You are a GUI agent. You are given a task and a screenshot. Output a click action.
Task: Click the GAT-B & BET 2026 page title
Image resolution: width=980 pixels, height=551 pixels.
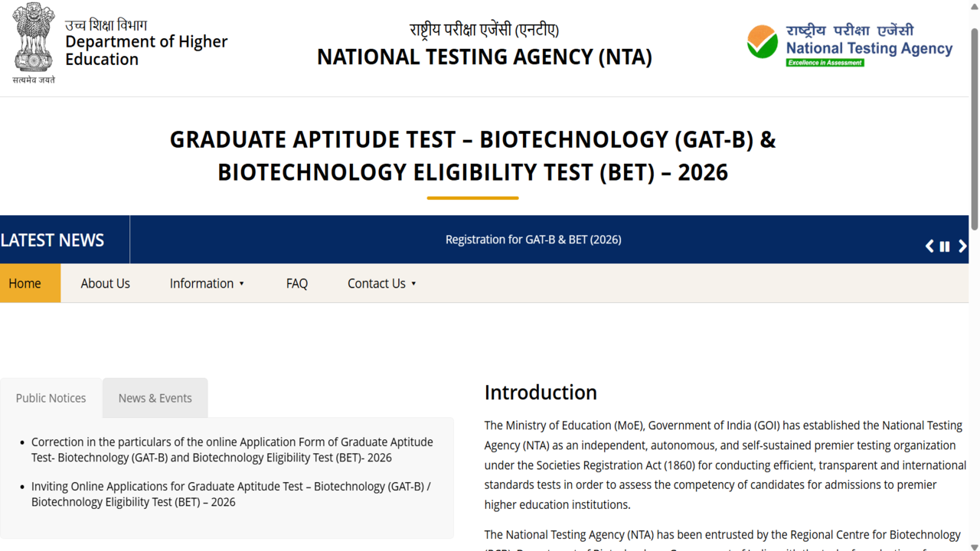point(472,155)
